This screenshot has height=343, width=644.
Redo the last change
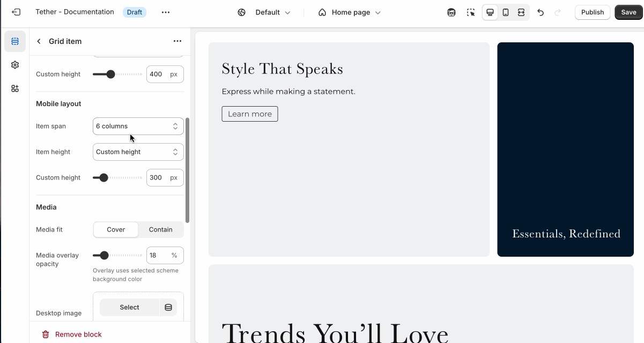click(558, 12)
